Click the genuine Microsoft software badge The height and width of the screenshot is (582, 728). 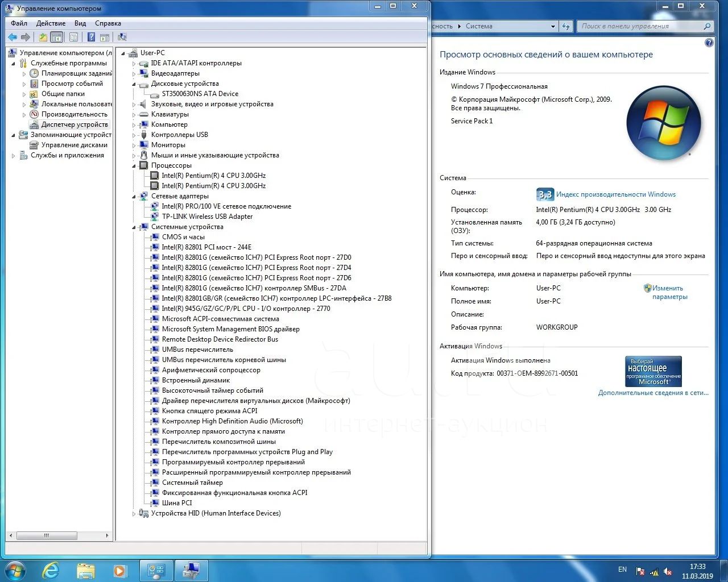point(653,372)
